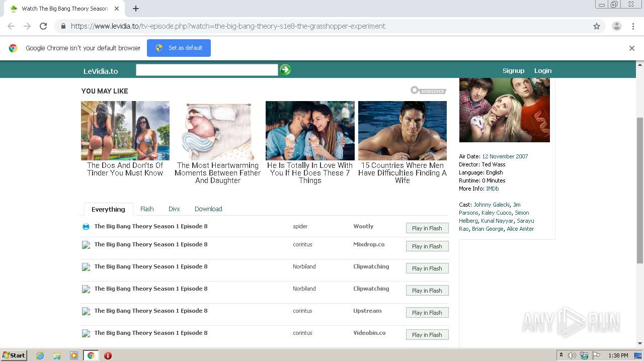Switch to the Everything tab
Screen dimensions: 644x362
[108, 209]
